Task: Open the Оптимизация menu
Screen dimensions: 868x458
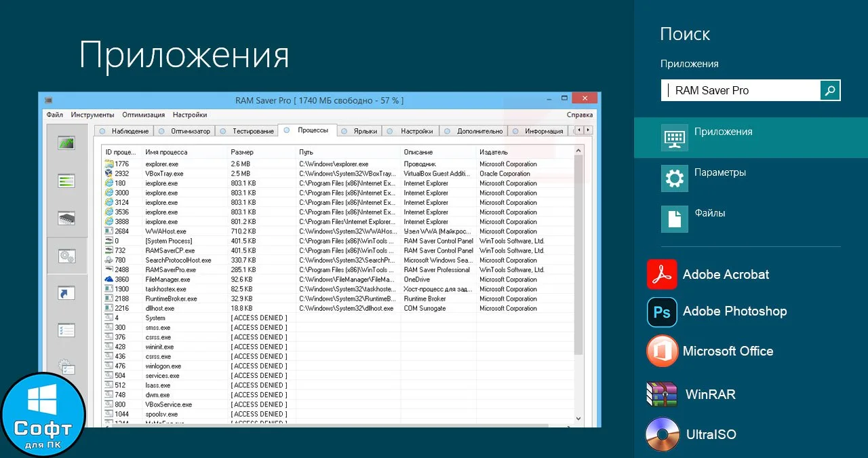Action: point(144,115)
